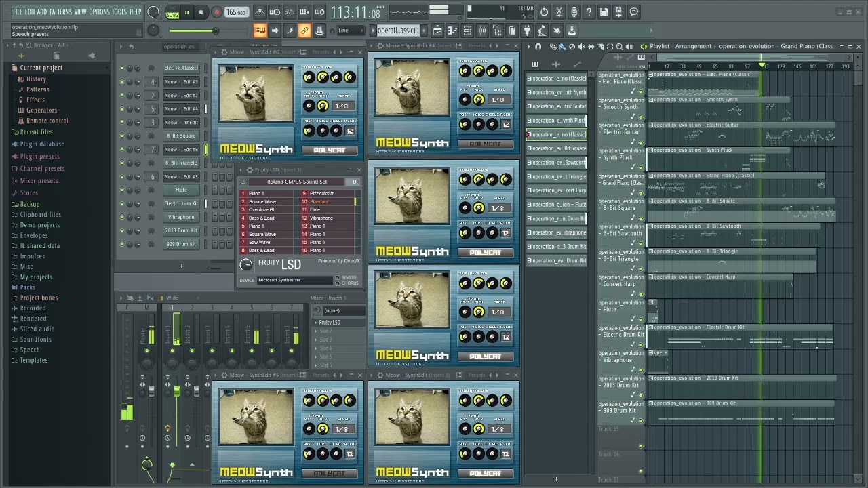868x488 pixels.
Task: Click the microphone one-click recording icon
Action: click(574, 12)
